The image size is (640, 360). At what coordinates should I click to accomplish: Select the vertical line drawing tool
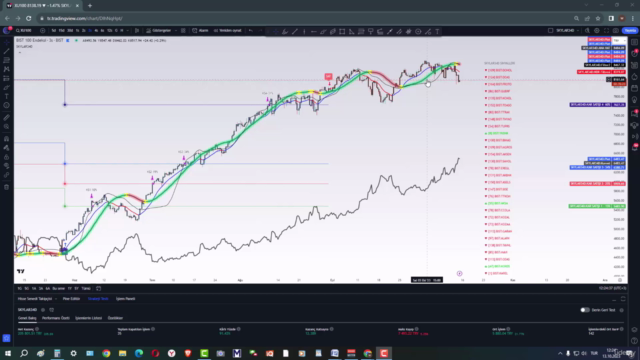304,31
